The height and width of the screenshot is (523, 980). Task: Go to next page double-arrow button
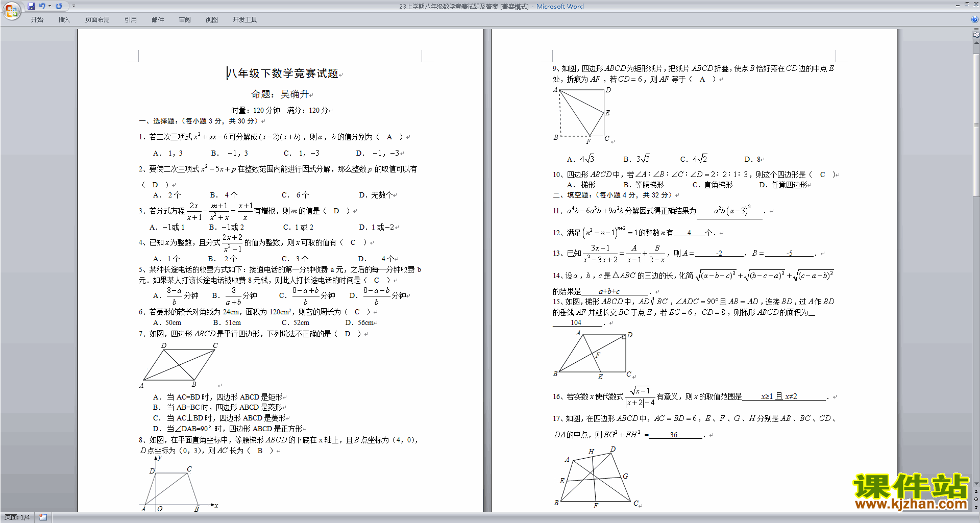point(976,507)
